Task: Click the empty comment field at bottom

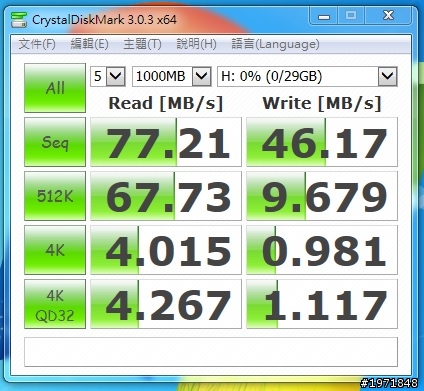Action: pos(211,352)
